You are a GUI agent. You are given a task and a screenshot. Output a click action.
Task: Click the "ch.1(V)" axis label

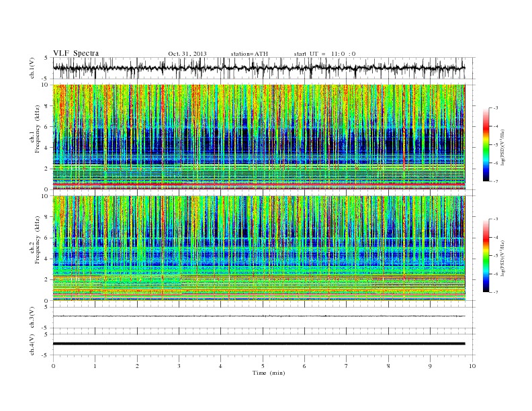[32, 68]
